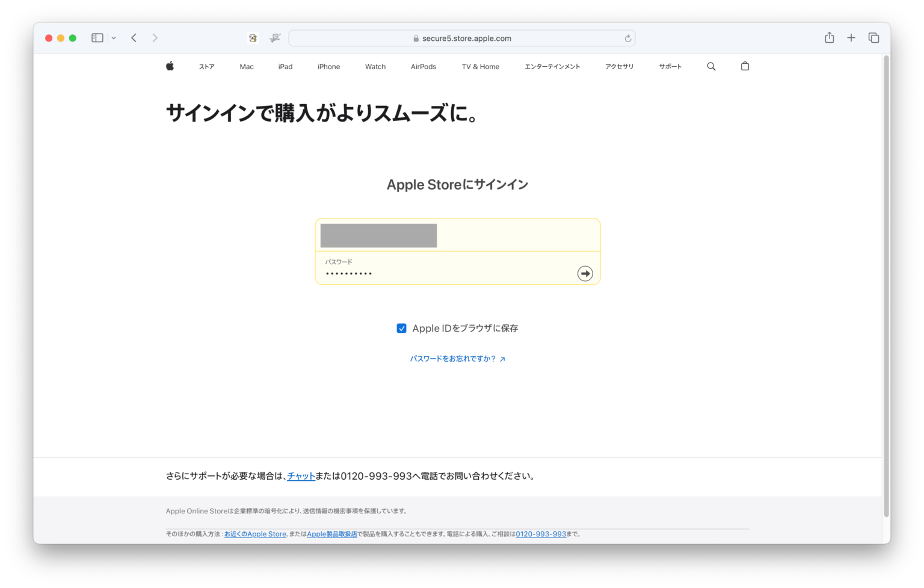
Task: Show tab overview with the tabs icon
Action: pyautogui.click(x=873, y=37)
